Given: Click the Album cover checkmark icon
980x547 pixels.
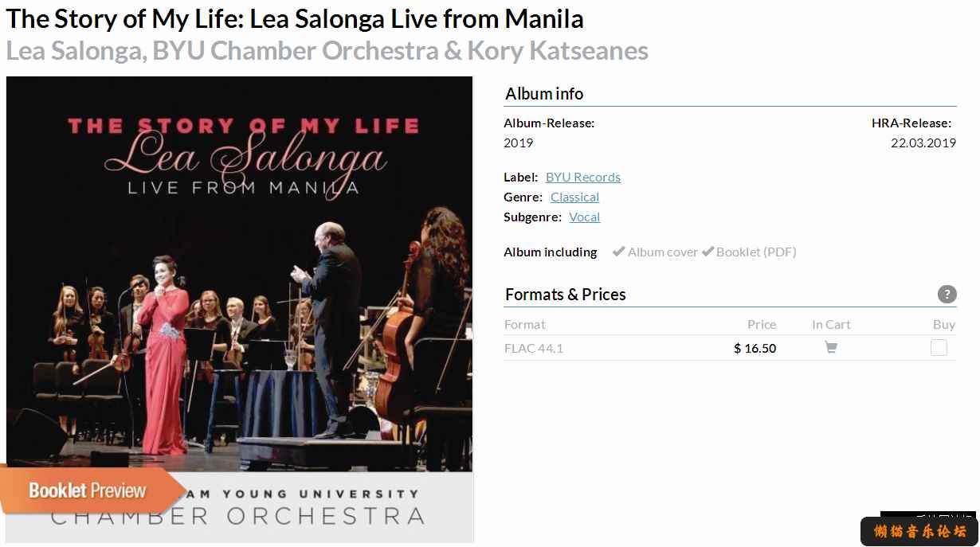Looking at the screenshot, I should 618,252.
